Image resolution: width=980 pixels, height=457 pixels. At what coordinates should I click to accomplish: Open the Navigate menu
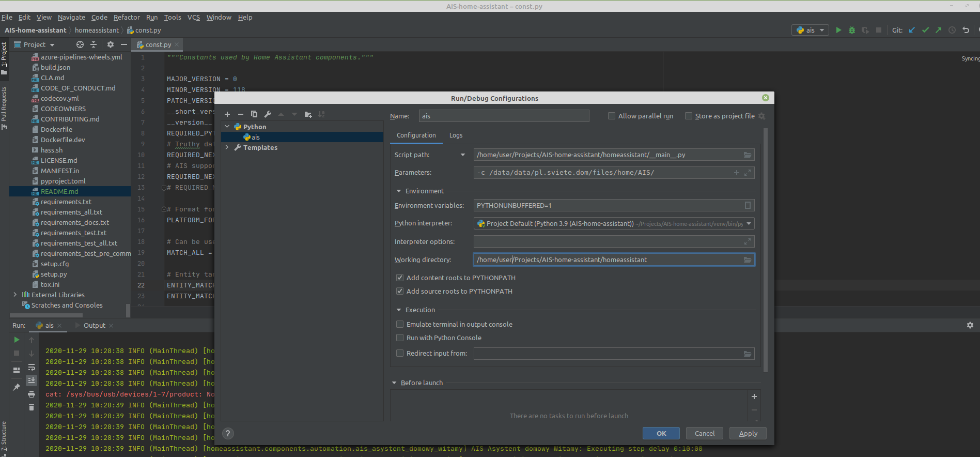(x=71, y=17)
